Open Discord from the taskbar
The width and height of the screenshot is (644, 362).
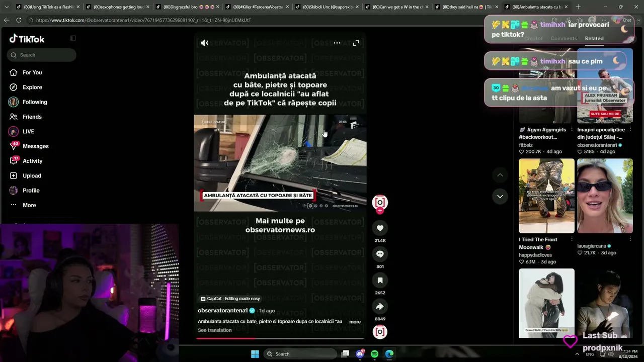(360, 354)
